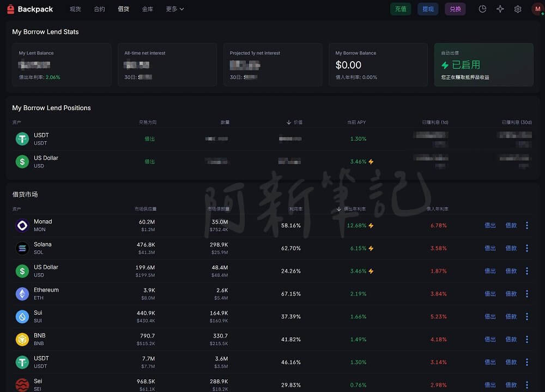
Task: Click the BNB coin icon
Action: tap(22, 340)
